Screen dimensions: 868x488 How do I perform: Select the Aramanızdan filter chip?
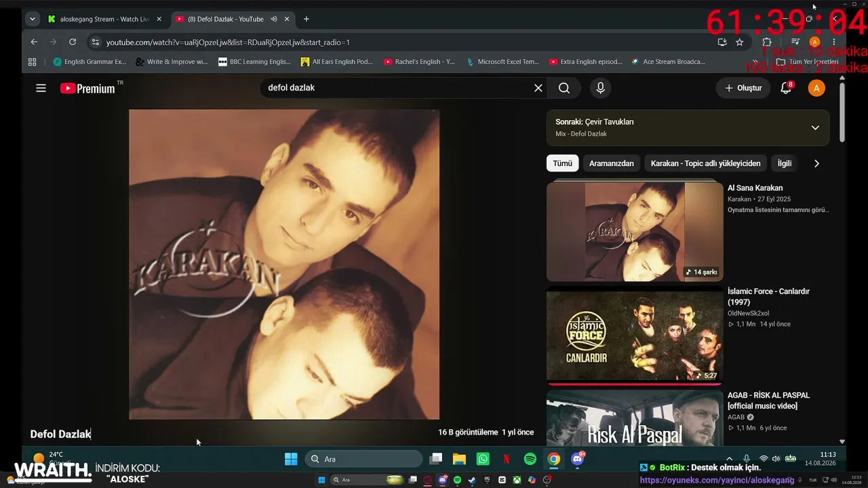pos(612,163)
